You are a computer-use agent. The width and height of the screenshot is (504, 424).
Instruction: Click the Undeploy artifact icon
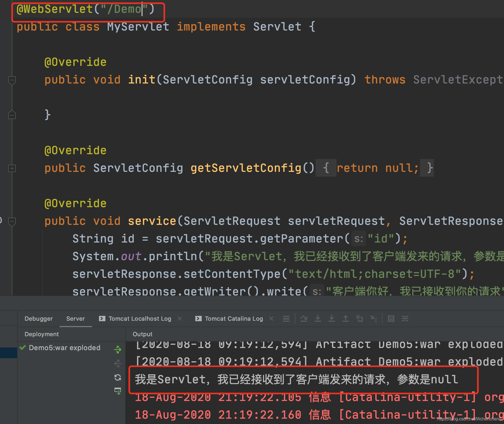[x=118, y=364]
